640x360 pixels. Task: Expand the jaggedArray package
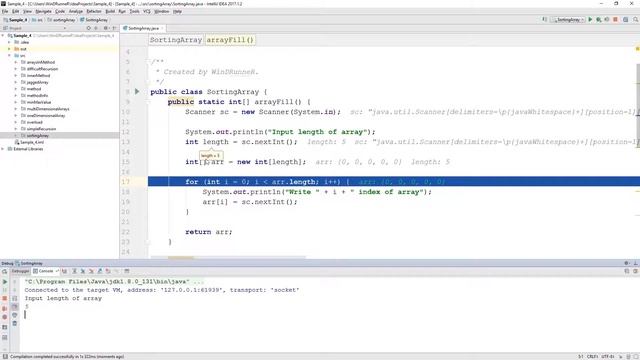(16, 82)
